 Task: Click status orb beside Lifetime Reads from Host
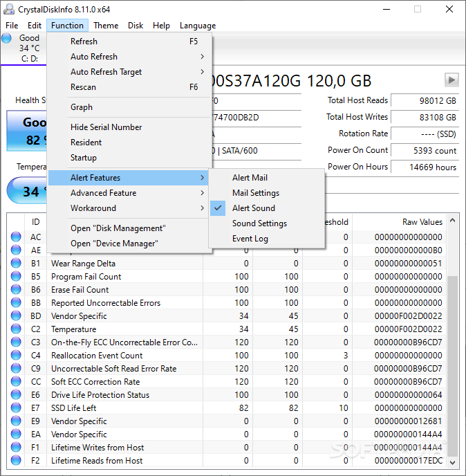point(16,461)
